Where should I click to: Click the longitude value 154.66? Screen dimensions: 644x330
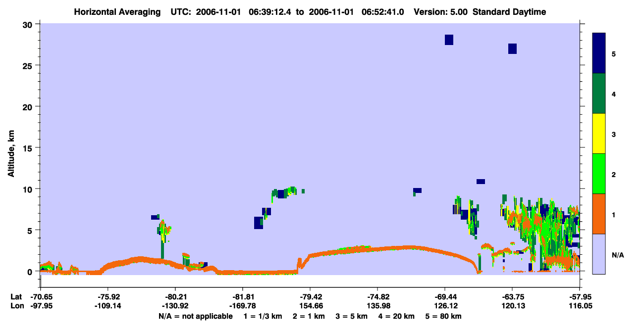click(310, 306)
